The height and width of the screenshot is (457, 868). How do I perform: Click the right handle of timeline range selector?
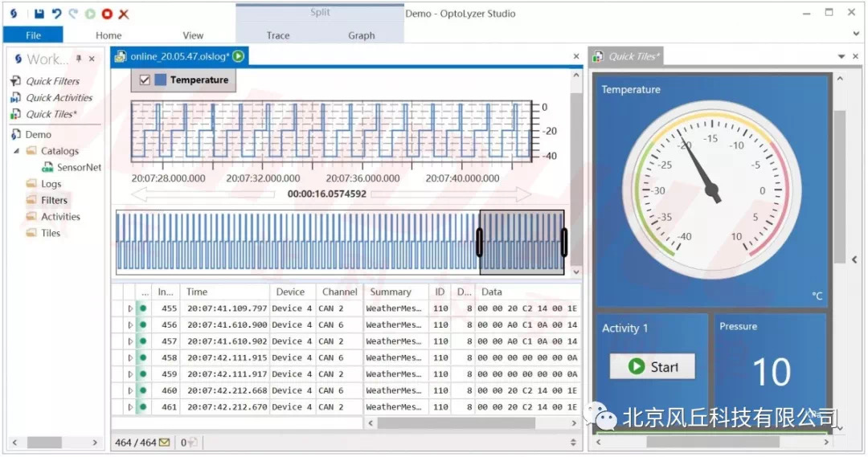click(564, 242)
